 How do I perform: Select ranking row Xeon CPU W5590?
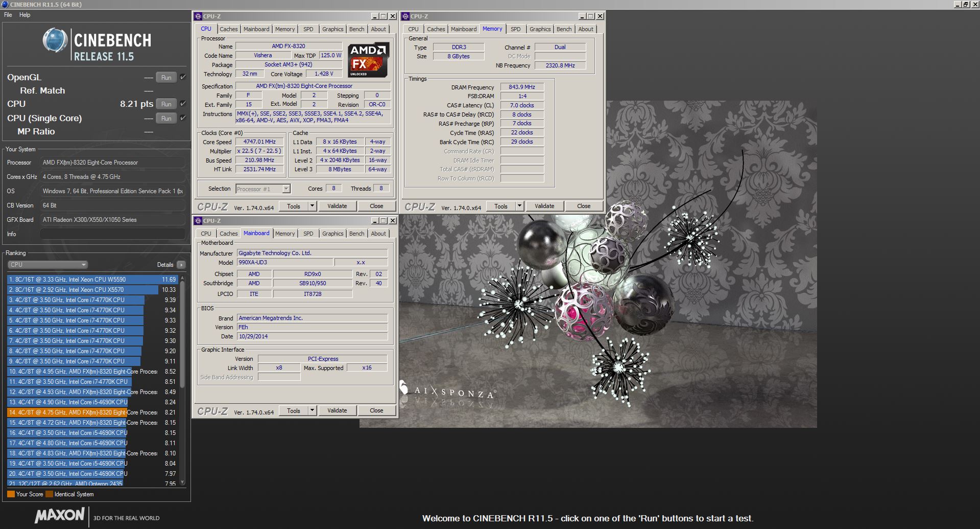(92, 280)
